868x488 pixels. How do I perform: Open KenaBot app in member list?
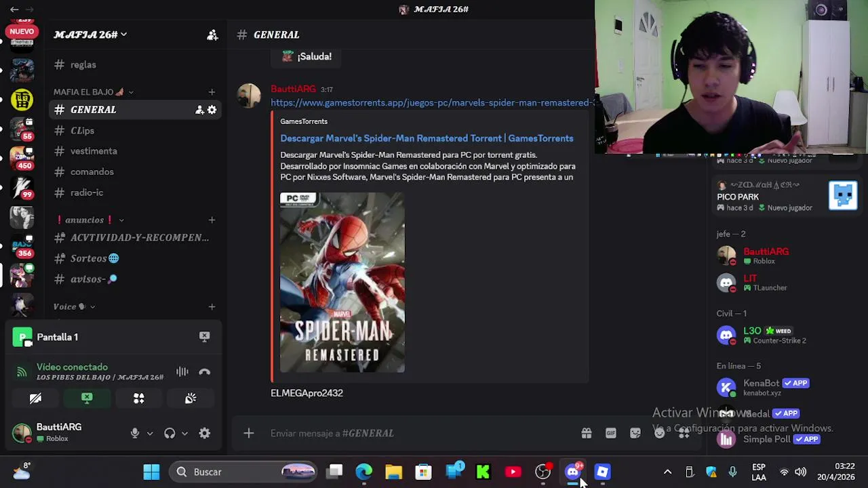787,387
